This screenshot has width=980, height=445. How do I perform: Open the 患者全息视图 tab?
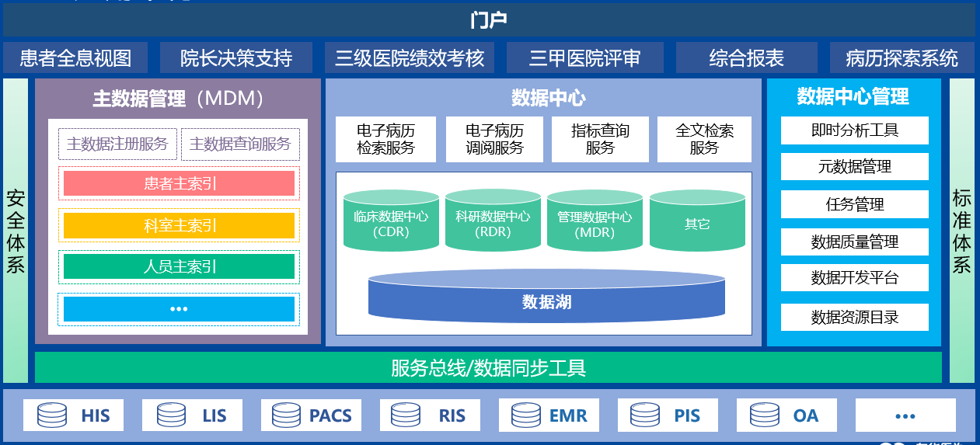pos(75,58)
